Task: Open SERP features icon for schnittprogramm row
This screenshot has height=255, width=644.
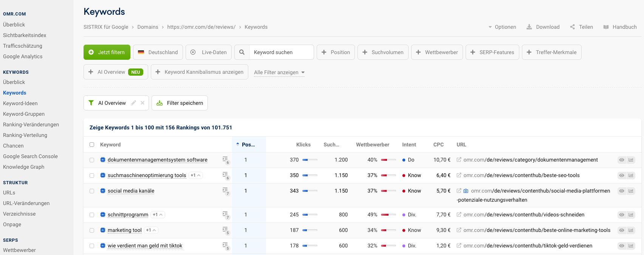Action: coord(226,215)
